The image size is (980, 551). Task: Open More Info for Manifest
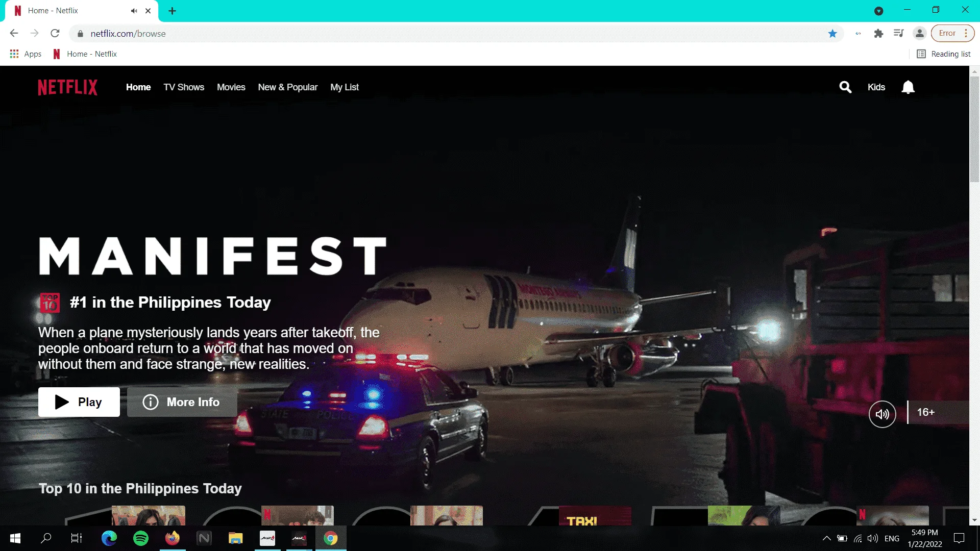(x=182, y=402)
